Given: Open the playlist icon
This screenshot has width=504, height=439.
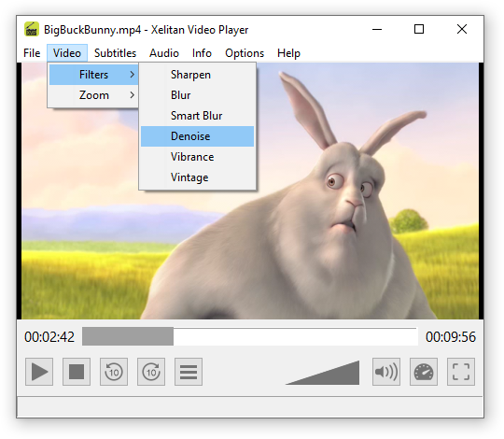Looking at the screenshot, I should tap(189, 372).
